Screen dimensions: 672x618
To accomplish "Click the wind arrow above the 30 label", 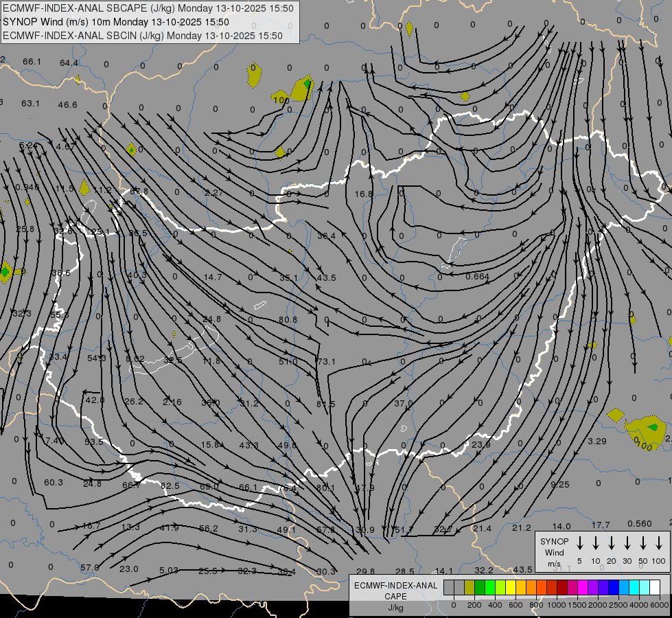I will pyautogui.click(x=627, y=543).
